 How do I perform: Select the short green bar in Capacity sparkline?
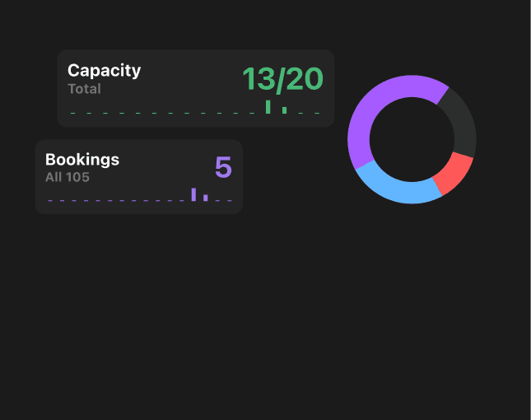pyautogui.click(x=285, y=110)
